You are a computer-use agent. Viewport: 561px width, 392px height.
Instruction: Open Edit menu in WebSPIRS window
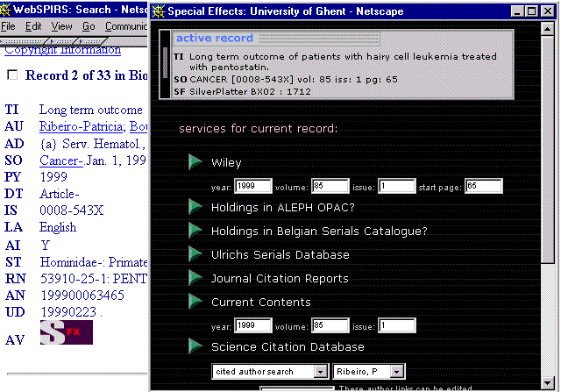(33, 26)
